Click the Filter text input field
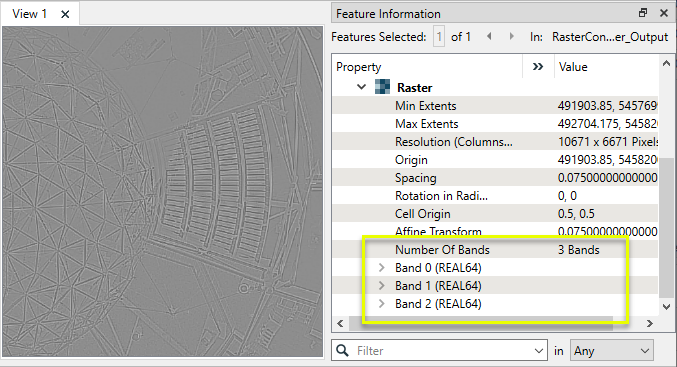This screenshot has height=367, width=677. 443,351
